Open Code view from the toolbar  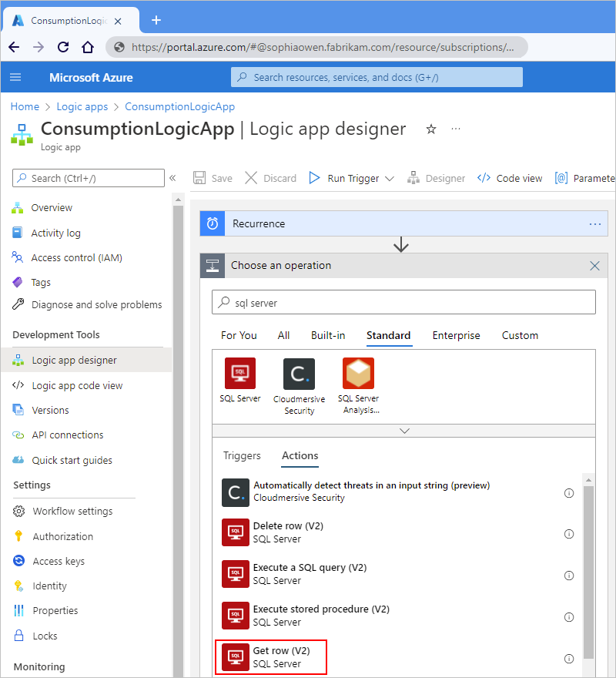tap(510, 178)
